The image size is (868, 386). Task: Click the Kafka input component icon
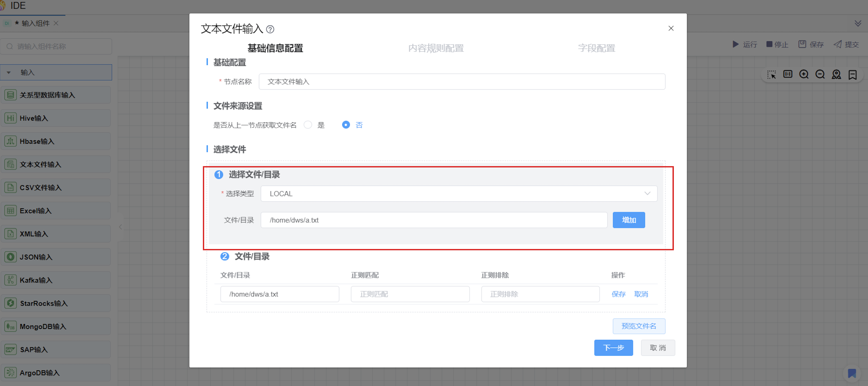(10, 280)
